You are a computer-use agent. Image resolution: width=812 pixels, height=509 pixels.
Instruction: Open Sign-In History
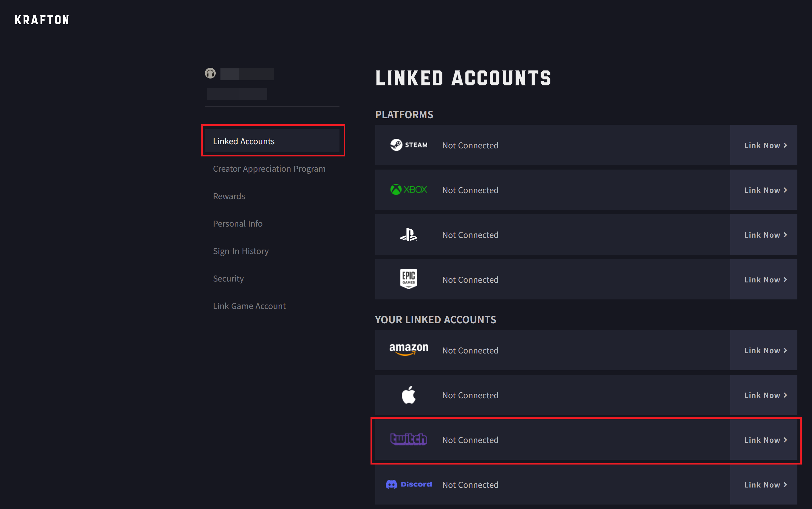(x=240, y=251)
